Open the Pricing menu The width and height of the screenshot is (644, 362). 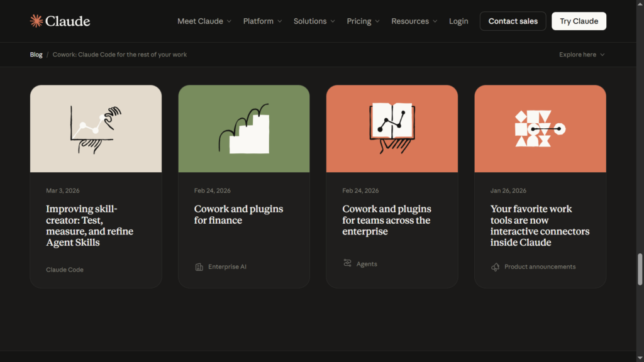tap(363, 21)
